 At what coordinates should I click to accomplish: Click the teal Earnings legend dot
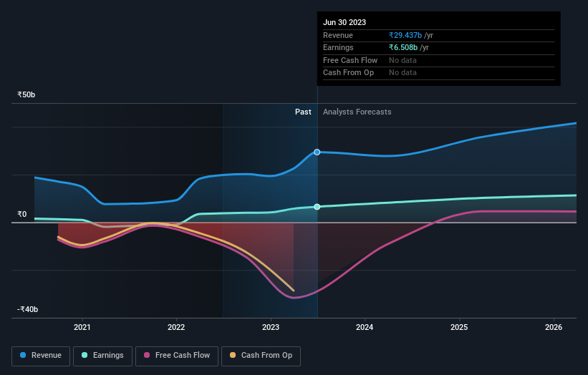pyautogui.click(x=85, y=355)
